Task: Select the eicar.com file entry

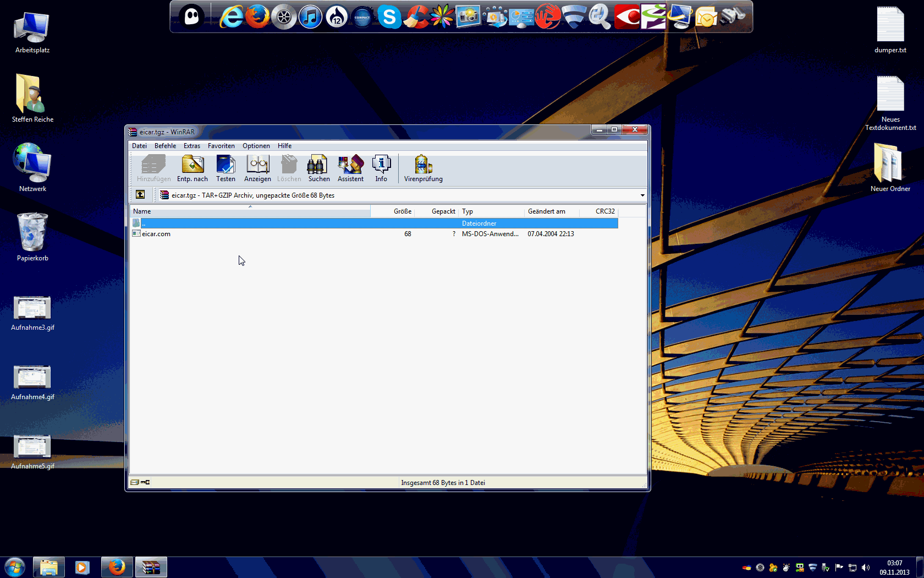Action: click(x=156, y=234)
